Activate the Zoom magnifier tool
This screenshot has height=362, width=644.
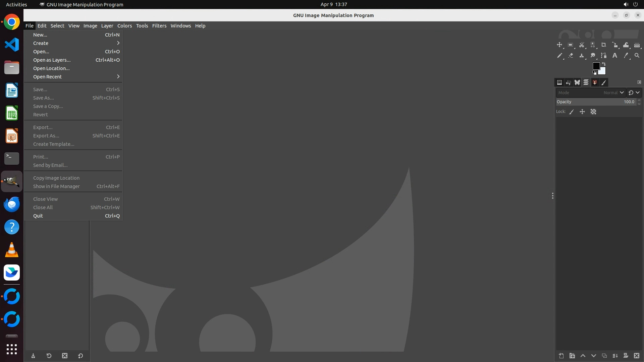[637, 56]
